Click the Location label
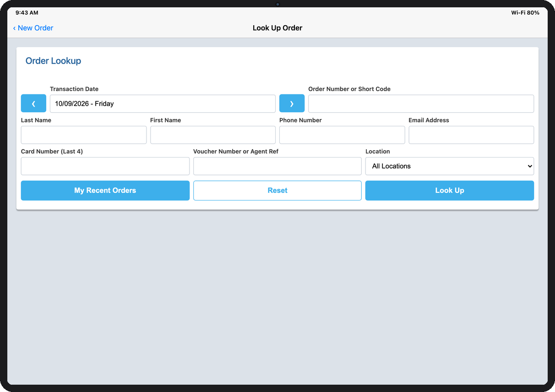The width and height of the screenshot is (555, 392). click(378, 151)
